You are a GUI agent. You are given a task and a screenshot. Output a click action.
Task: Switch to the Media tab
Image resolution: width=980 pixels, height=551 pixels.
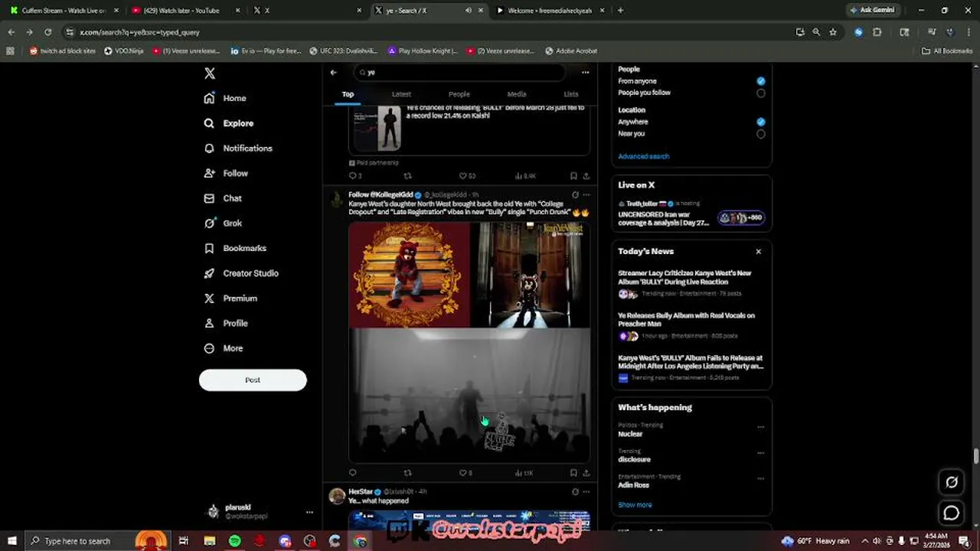coord(517,94)
